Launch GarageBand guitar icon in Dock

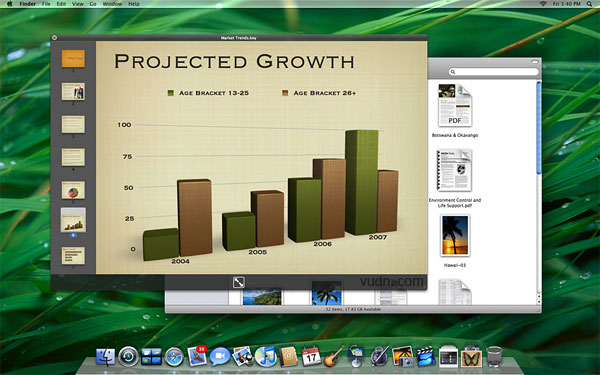coord(334,356)
